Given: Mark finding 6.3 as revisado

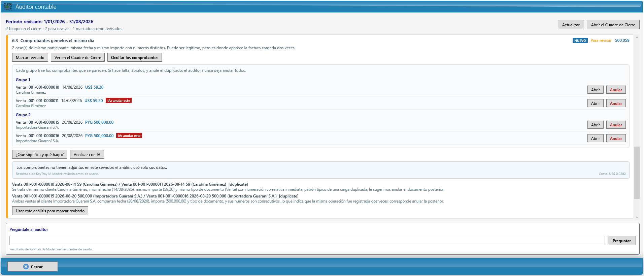Looking at the screenshot, I should tap(30, 57).
